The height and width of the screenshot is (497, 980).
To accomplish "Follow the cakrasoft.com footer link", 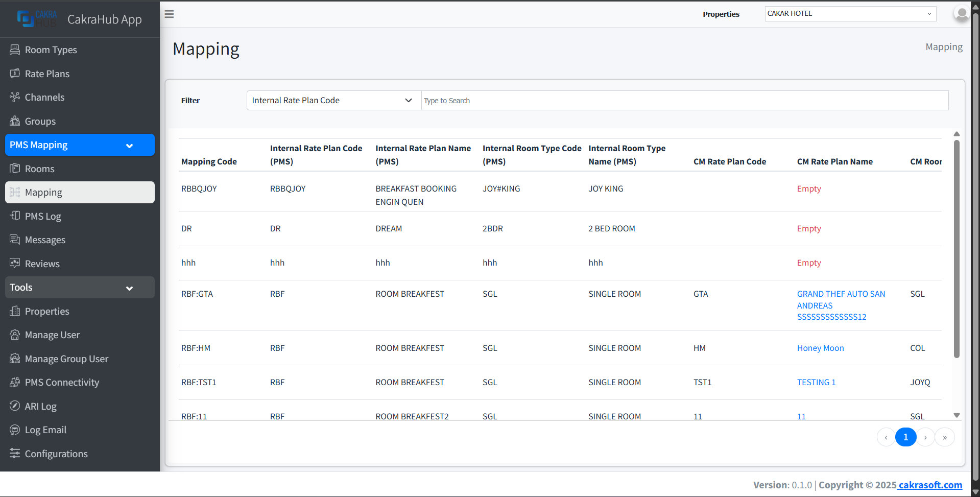I will tap(930, 485).
